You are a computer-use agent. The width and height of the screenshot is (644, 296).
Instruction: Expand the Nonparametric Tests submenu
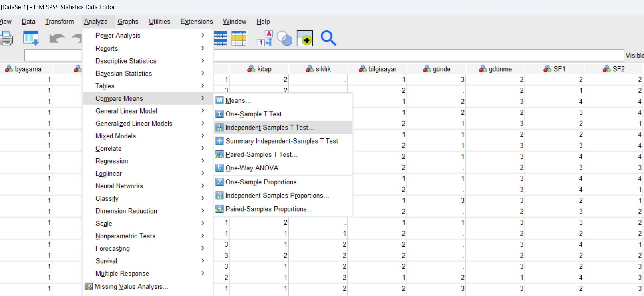[125, 236]
